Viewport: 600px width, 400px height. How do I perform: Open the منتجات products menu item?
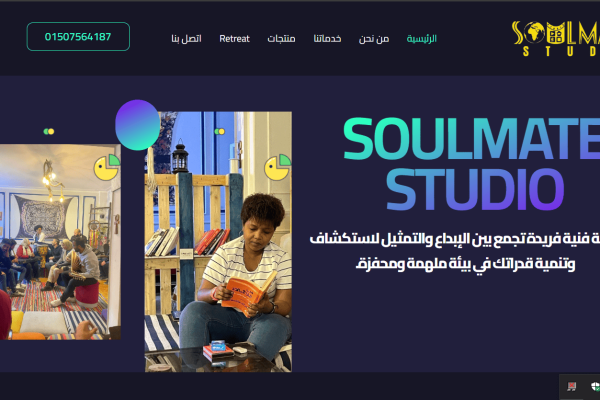[281, 38]
